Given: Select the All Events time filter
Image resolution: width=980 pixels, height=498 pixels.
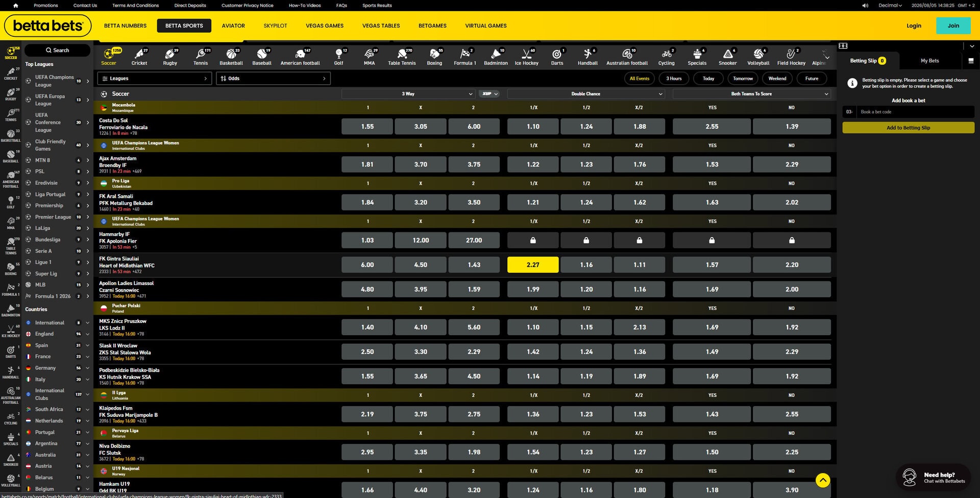Looking at the screenshot, I should coord(639,79).
